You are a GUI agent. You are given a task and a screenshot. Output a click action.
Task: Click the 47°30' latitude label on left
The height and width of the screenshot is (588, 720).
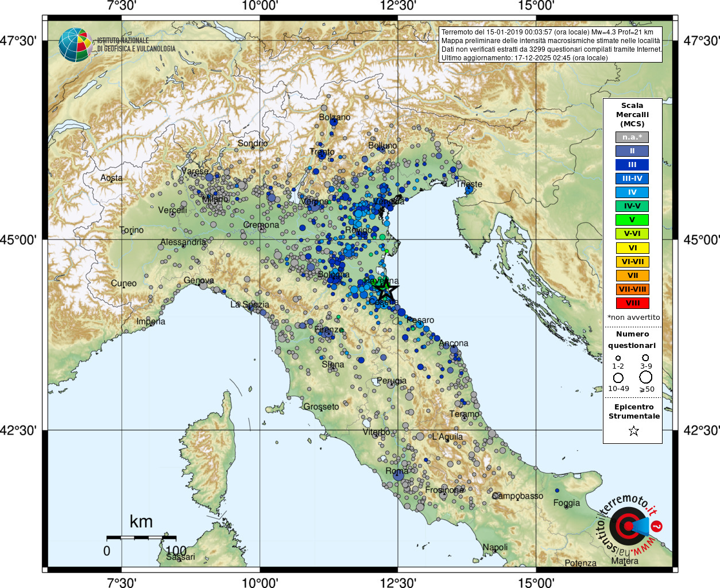(18, 41)
